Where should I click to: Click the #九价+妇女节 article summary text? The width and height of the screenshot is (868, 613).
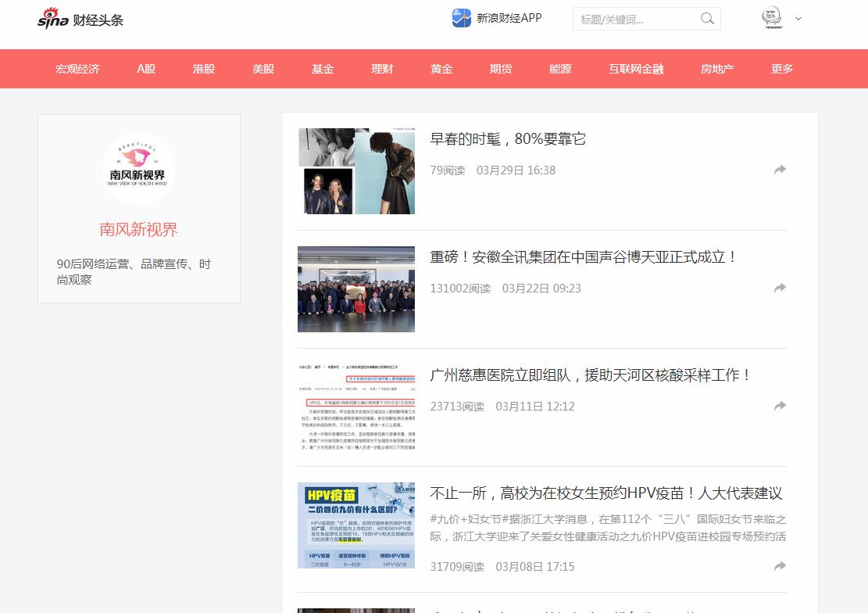click(x=608, y=528)
